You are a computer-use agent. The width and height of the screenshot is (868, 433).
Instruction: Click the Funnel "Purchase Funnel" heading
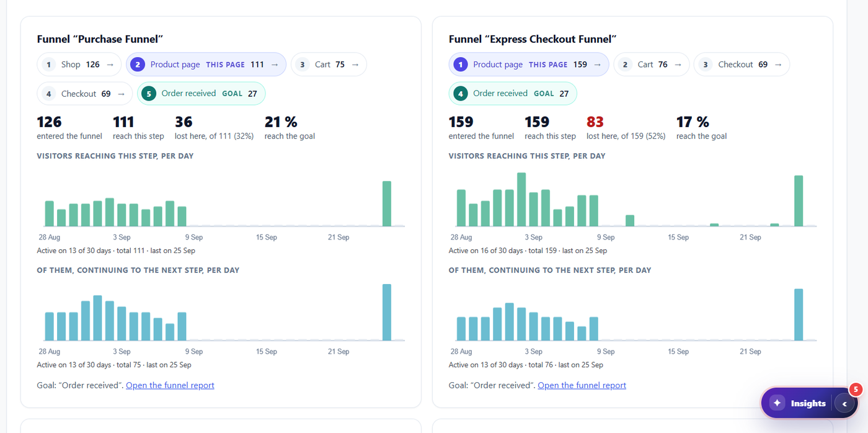click(x=100, y=39)
